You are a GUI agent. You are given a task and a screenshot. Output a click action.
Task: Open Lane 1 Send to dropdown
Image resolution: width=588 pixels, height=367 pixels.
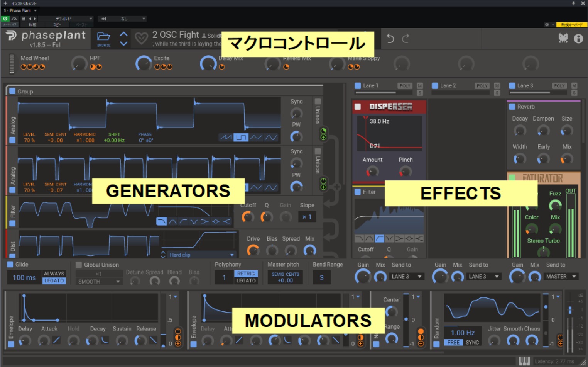pos(407,276)
